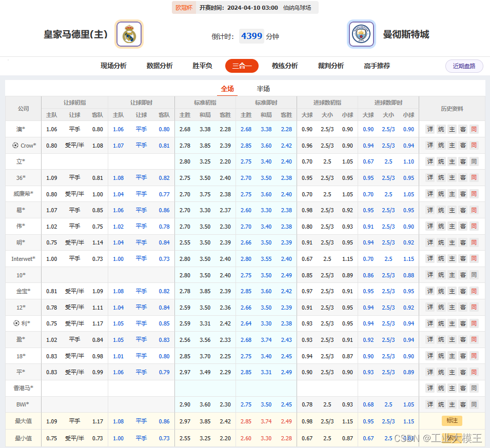Click the 香港马* company name
The height and width of the screenshot is (448, 490).
[x=24, y=388]
